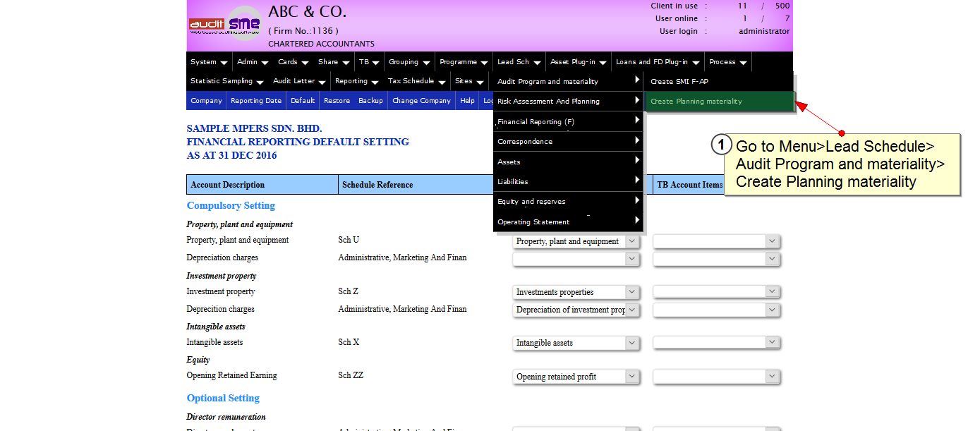Click the Audit SME logo
Viewport: 980px width, 431px height.
pos(225,25)
